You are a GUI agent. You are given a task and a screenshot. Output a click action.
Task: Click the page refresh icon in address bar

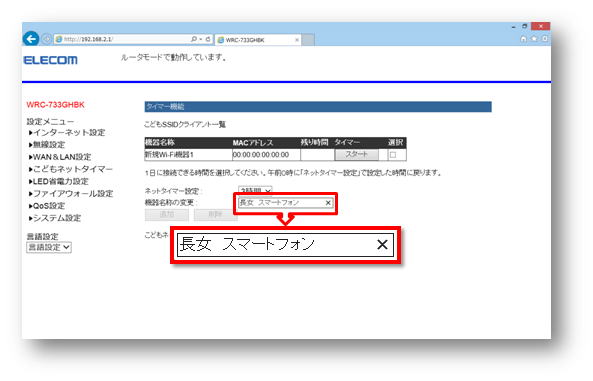(x=208, y=39)
